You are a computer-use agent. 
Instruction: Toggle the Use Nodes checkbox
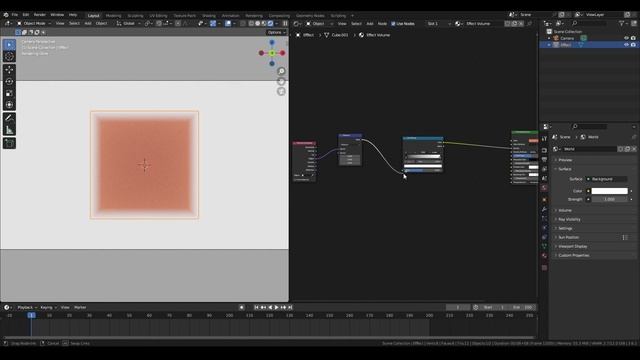coord(393,24)
